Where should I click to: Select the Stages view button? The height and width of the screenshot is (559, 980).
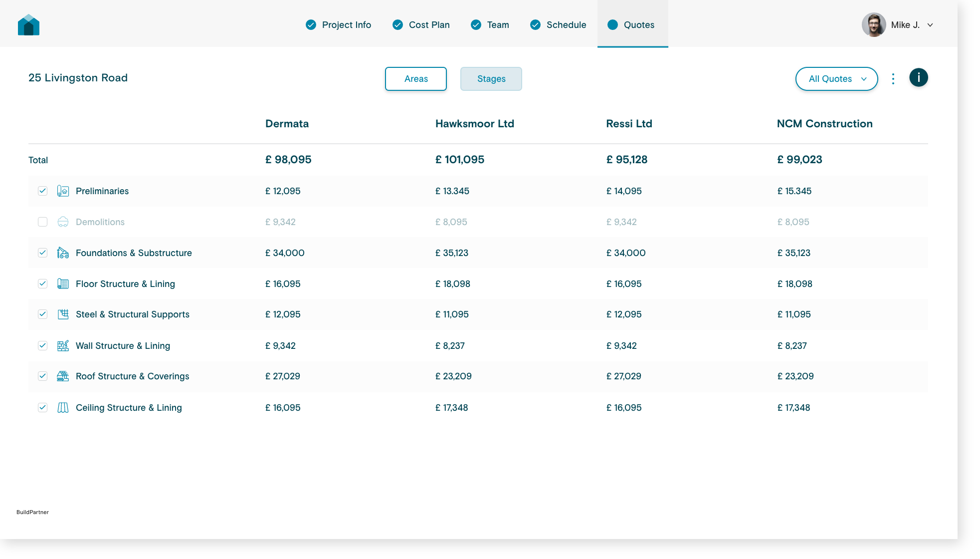point(491,79)
